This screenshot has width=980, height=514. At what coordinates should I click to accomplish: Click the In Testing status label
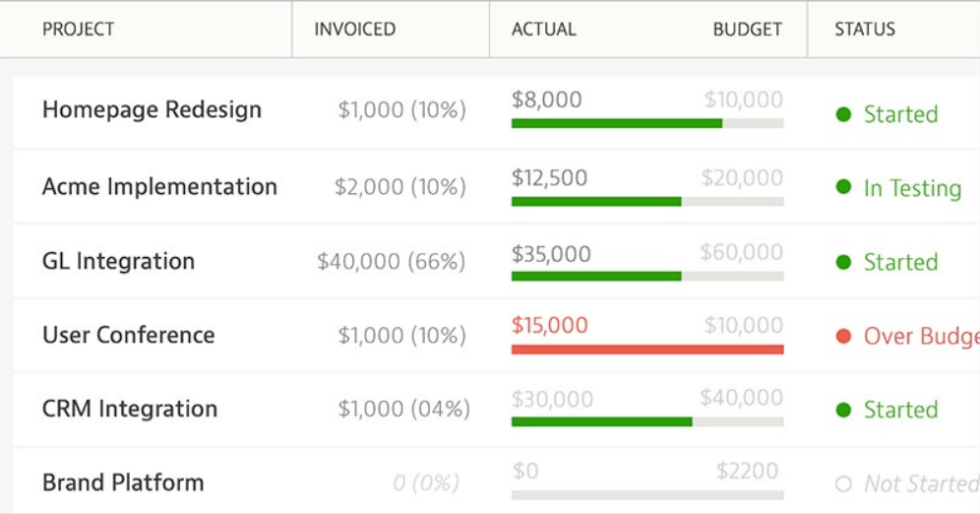click(912, 188)
